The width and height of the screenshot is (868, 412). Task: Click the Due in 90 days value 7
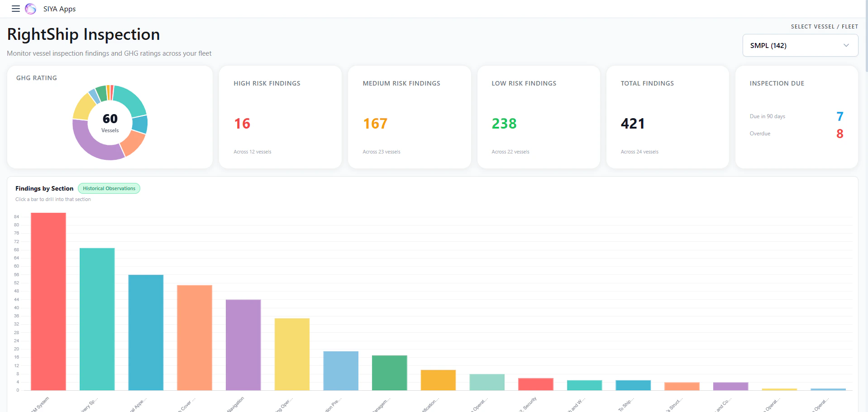pyautogui.click(x=840, y=116)
